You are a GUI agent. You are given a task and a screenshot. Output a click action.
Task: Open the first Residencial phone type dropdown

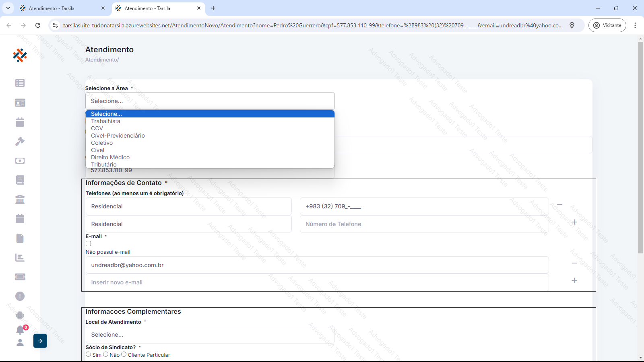pos(188,206)
